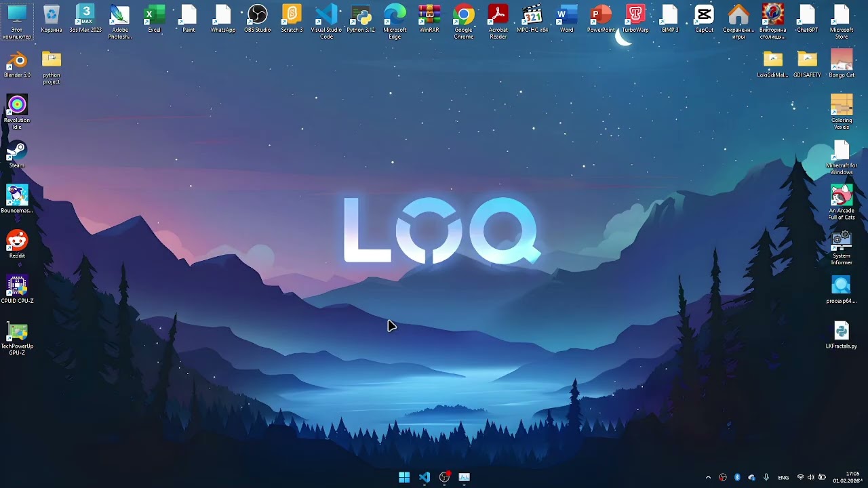Image resolution: width=868 pixels, height=488 pixels.
Task: Select the Microsoft Store desktop shortcut
Action: click(x=842, y=22)
